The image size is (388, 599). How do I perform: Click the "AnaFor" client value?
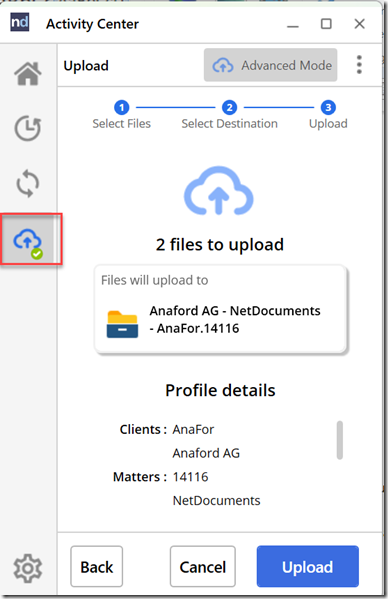[x=193, y=429]
